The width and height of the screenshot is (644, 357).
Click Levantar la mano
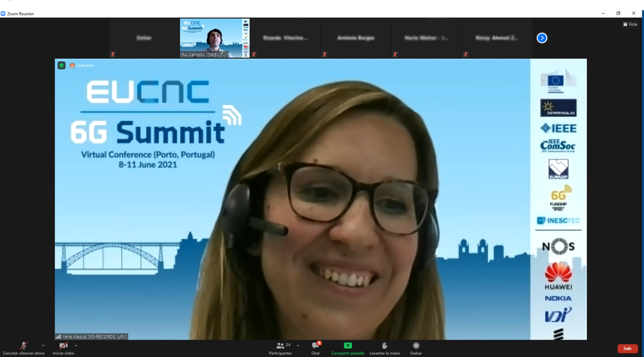point(385,348)
